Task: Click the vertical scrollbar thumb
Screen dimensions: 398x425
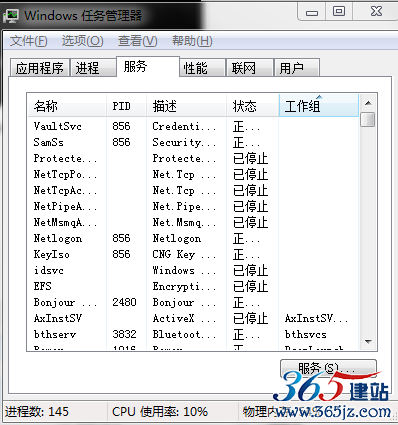Action: click(x=368, y=119)
